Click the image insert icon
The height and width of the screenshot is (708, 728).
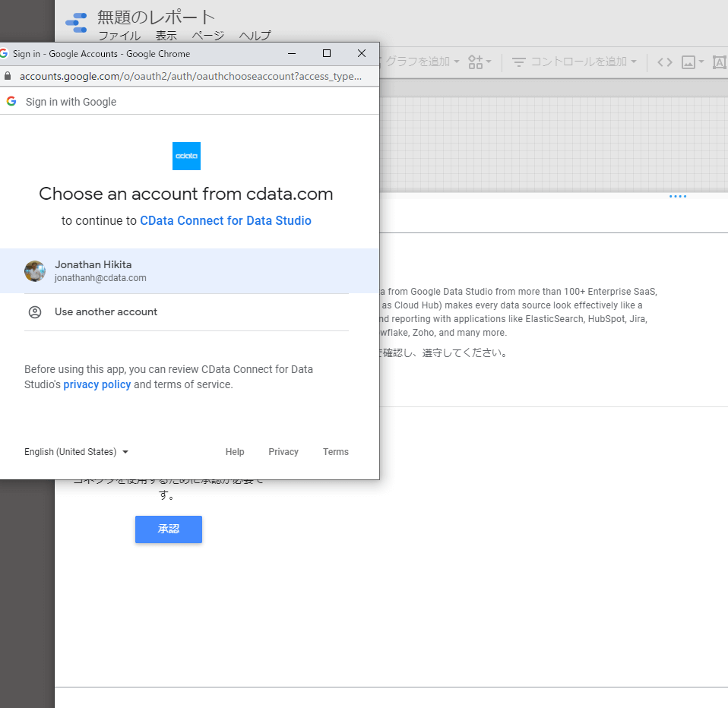688,62
